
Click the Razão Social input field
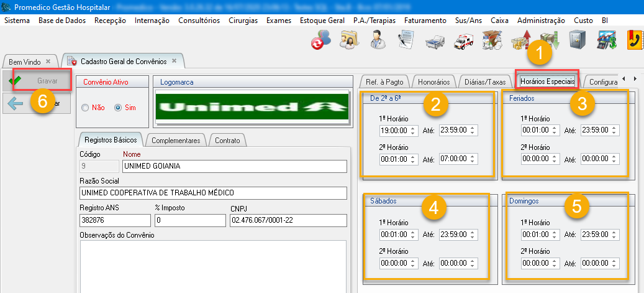coord(213,193)
